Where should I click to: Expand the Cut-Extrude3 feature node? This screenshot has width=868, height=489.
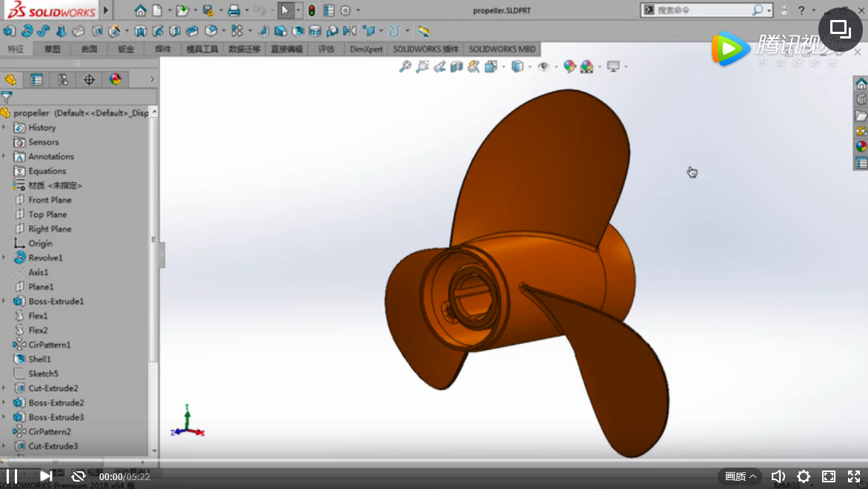tap(4, 445)
